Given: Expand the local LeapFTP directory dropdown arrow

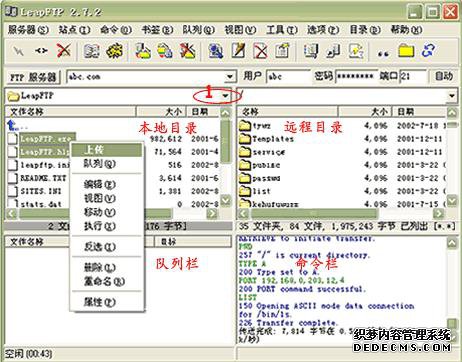Looking at the screenshot, I should coord(226,96).
